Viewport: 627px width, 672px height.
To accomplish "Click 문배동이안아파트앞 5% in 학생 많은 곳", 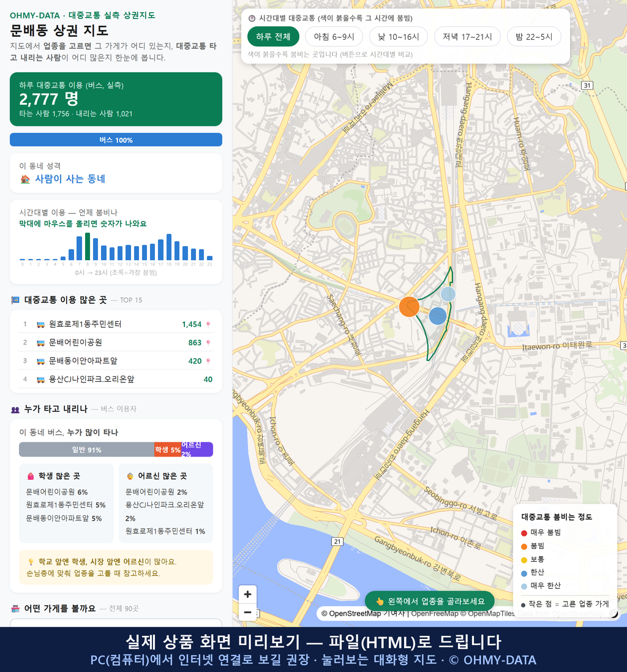I will (x=64, y=518).
